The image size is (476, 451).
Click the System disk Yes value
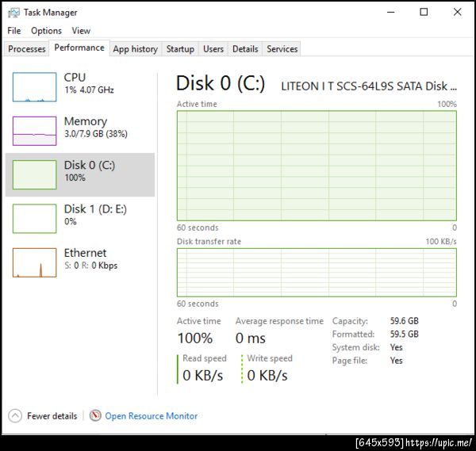(x=397, y=347)
